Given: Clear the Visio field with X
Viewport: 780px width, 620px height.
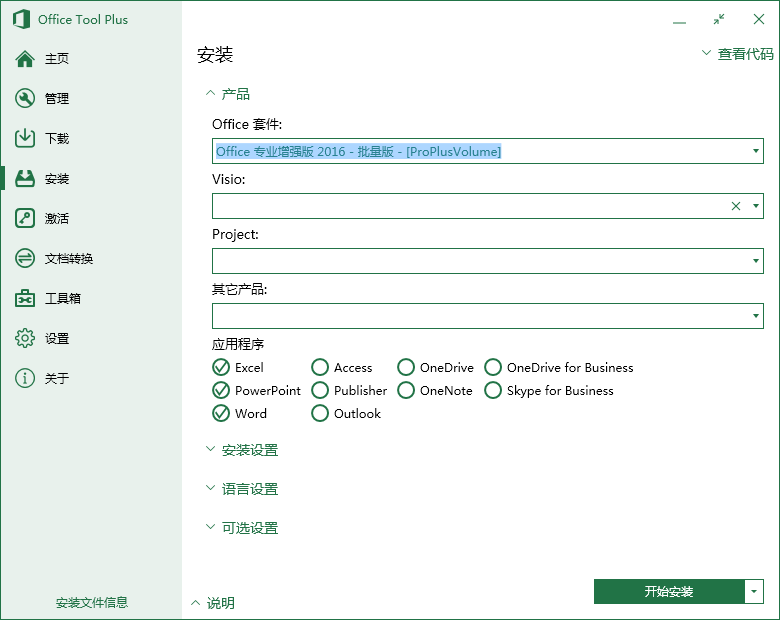Looking at the screenshot, I should click(736, 206).
